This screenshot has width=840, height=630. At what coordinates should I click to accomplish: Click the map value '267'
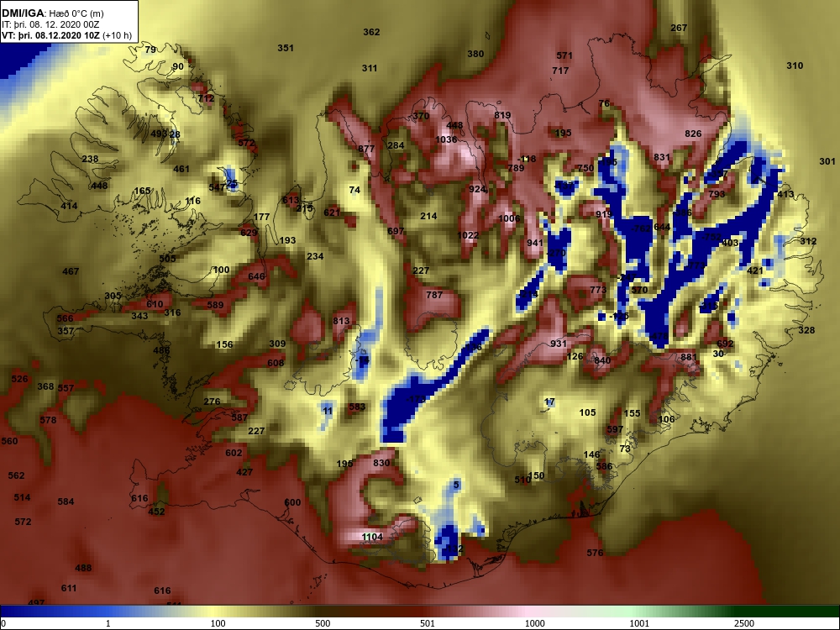tap(679, 28)
